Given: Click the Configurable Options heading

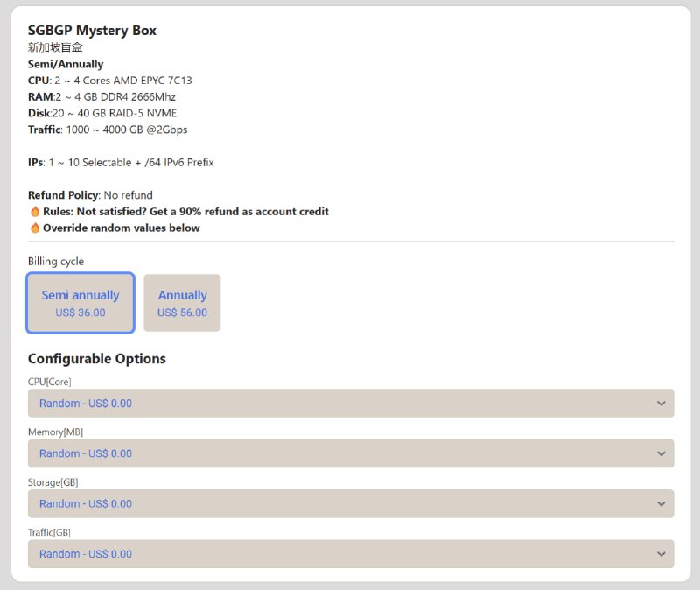Looking at the screenshot, I should click(96, 359).
